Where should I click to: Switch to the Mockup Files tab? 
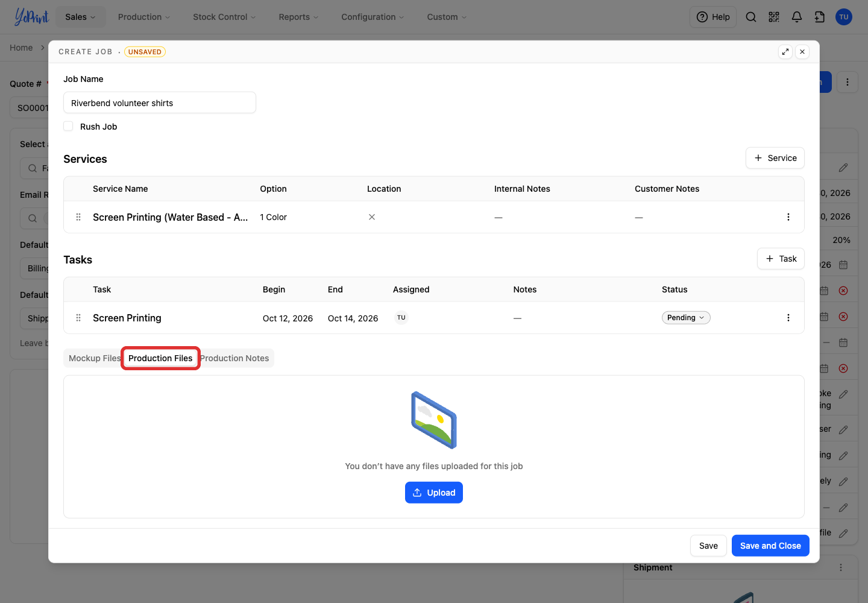coord(95,358)
